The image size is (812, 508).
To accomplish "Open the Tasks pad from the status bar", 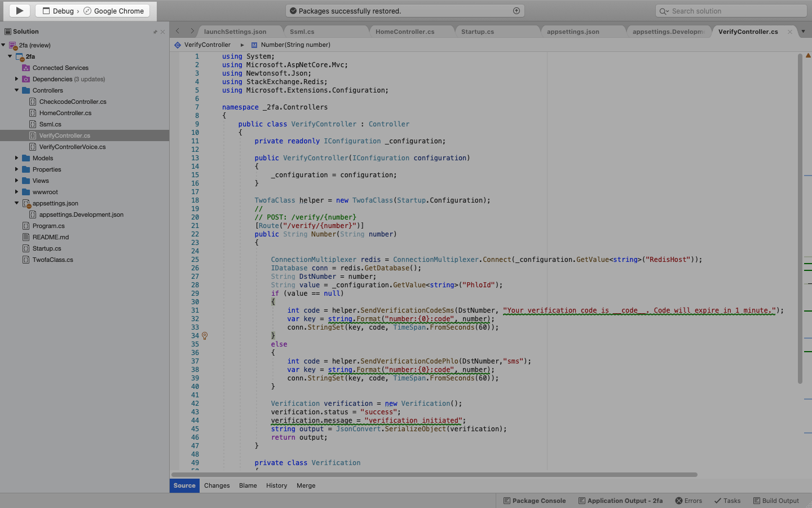I will pyautogui.click(x=727, y=501).
